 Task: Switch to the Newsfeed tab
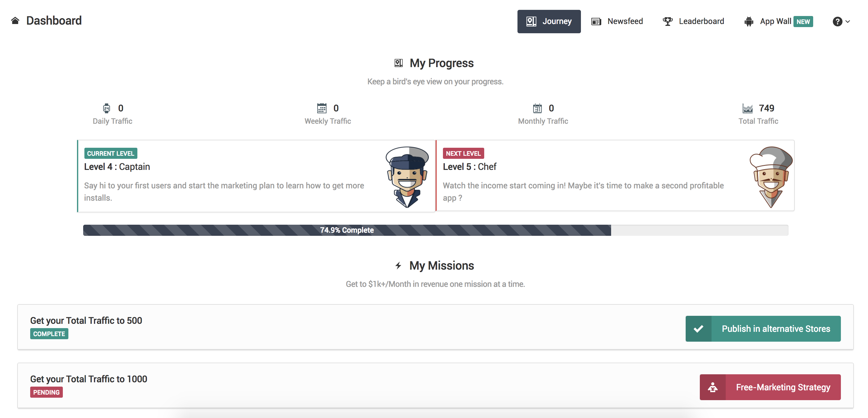coord(617,21)
